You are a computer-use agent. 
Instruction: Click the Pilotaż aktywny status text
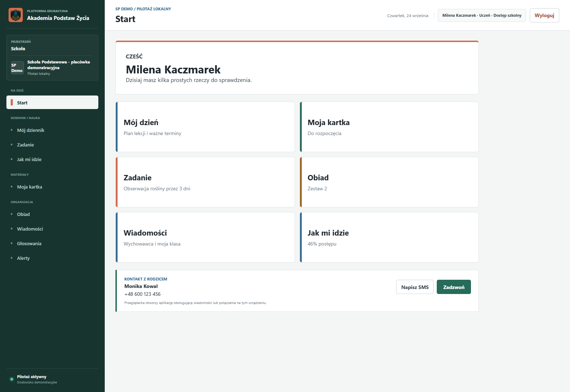(x=32, y=377)
